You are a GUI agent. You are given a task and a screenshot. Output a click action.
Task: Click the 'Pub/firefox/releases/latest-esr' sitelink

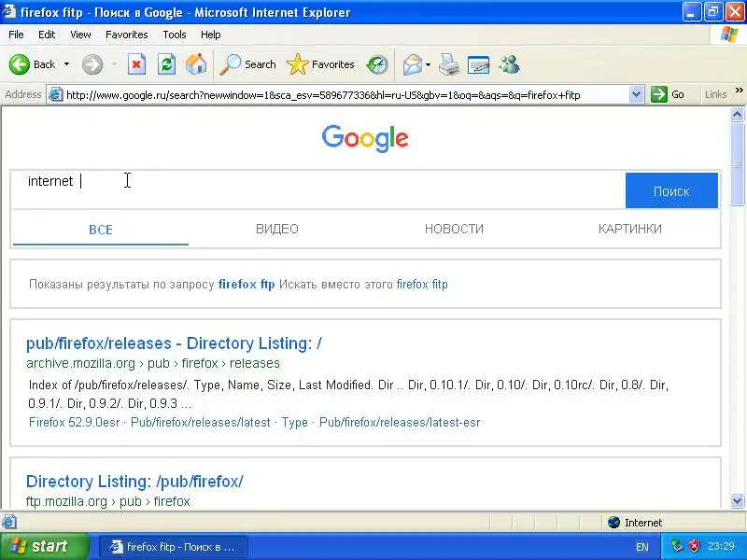[400, 423]
